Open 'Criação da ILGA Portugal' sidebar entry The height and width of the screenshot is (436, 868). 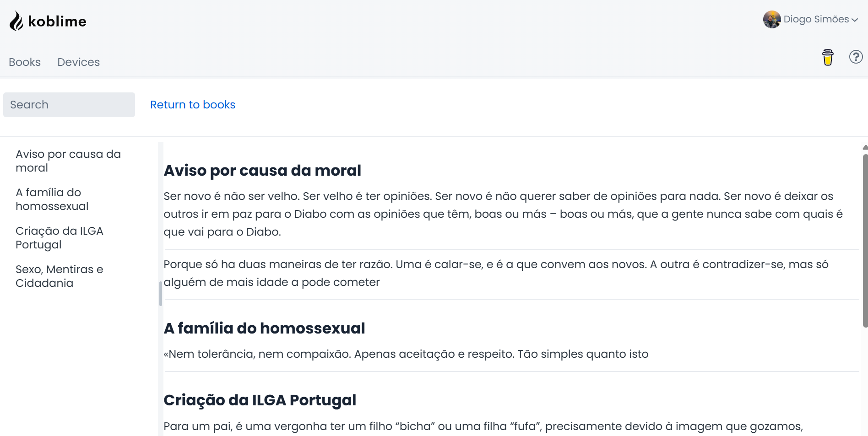[x=60, y=238]
